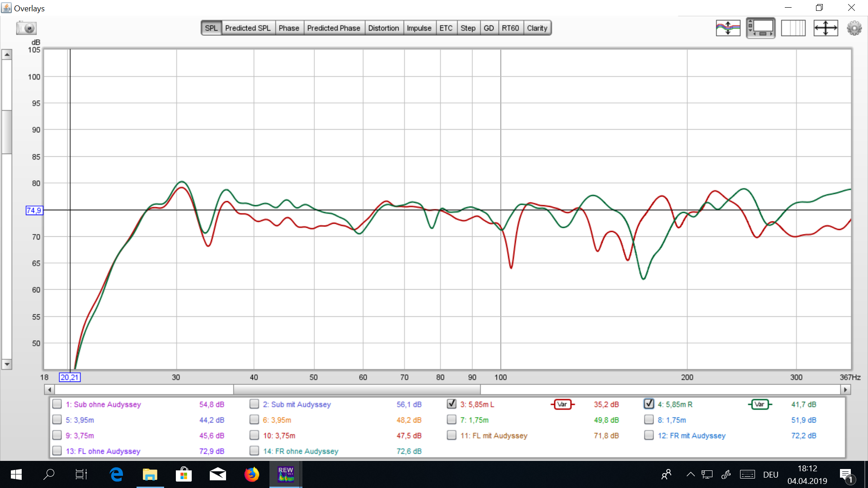Enable trace 10: 3,75m
This screenshot has width=868, height=488.
click(x=255, y=435)
